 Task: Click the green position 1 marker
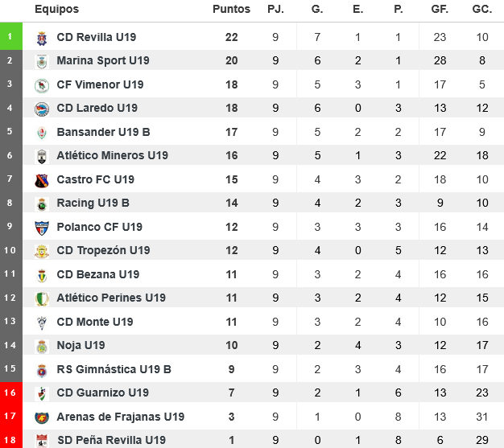point(10,37)
